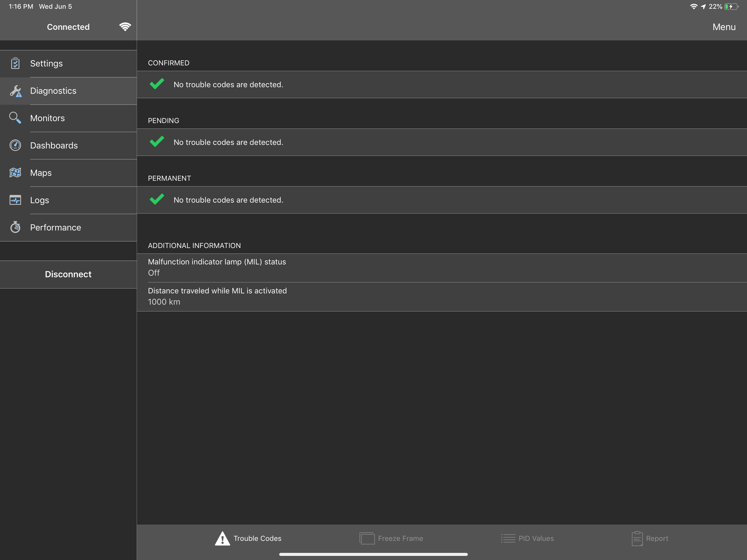Viewport: 747px width, 560px height.
Task: Select the CONFIRMED 'No trouble codes are detected.' text
Action: click(x=228, y=84)
